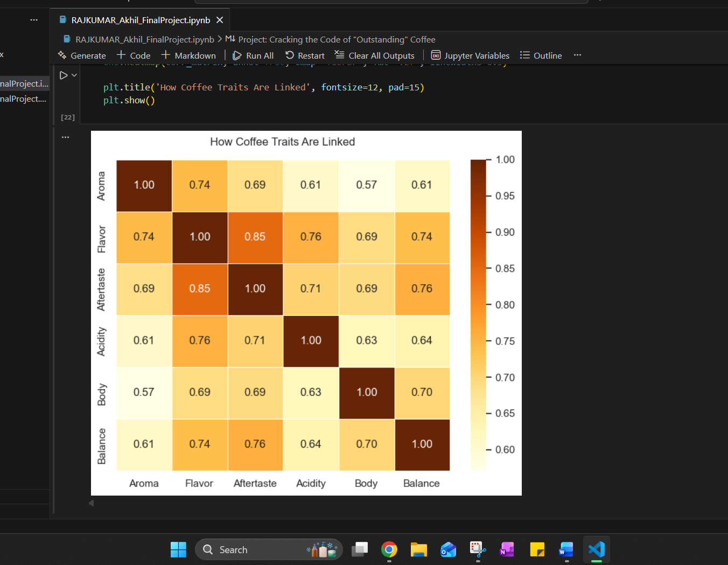Open Task View from taskbar
Image resolution: width=728 pixels, height=565 pixels.
360,549
